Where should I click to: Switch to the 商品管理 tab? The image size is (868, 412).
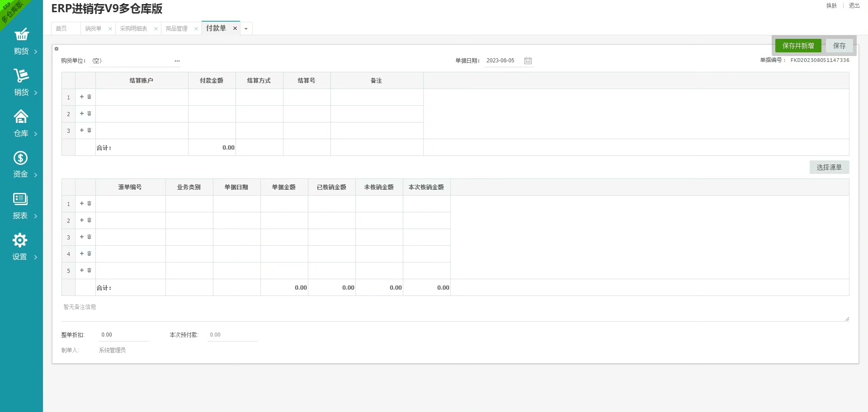(x=176, y=29)
